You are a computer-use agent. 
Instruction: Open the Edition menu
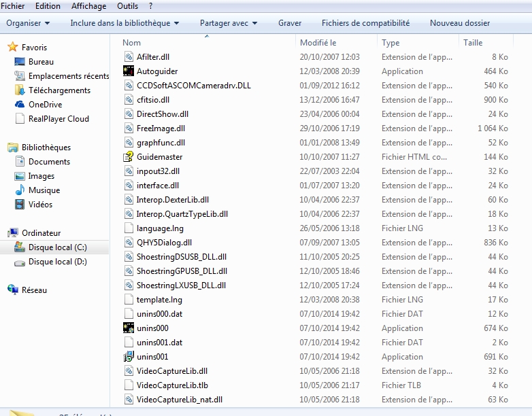(48, 5)
